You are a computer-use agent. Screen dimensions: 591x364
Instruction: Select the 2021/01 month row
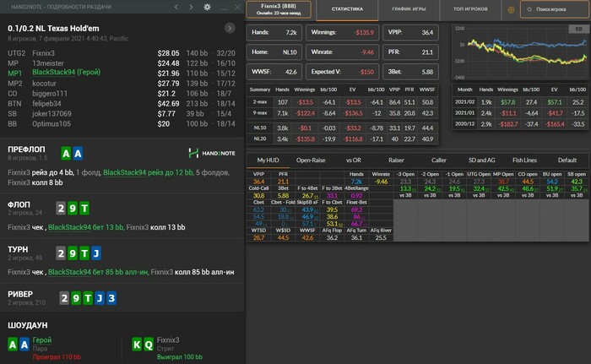(x=520, y=113)
